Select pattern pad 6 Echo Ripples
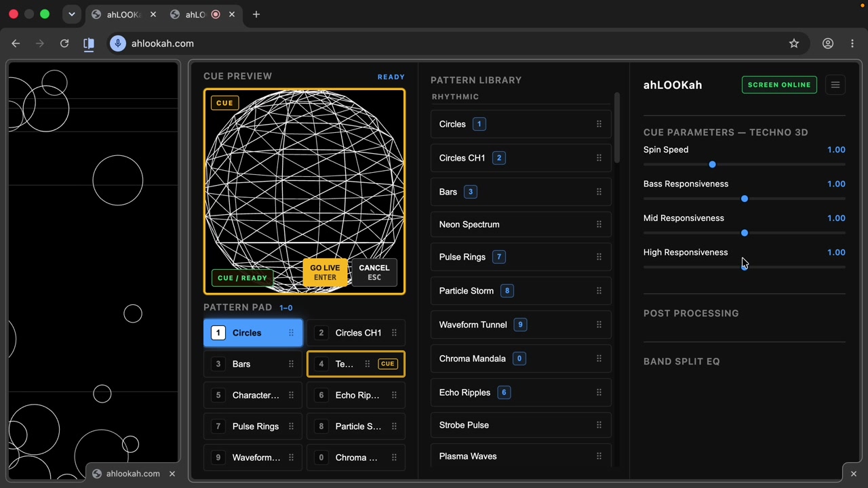This screenshot has height=488, width=868. click(356, 395)
